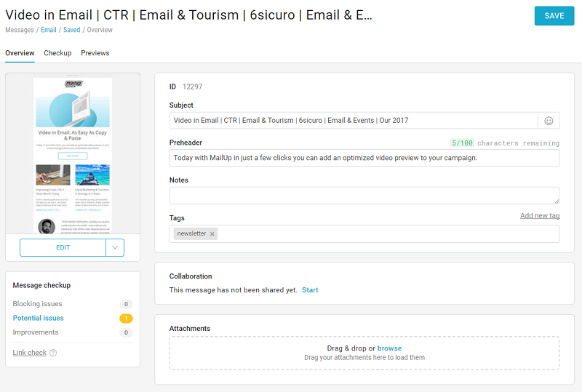Click the Preheader text field

tap(364, 158)
